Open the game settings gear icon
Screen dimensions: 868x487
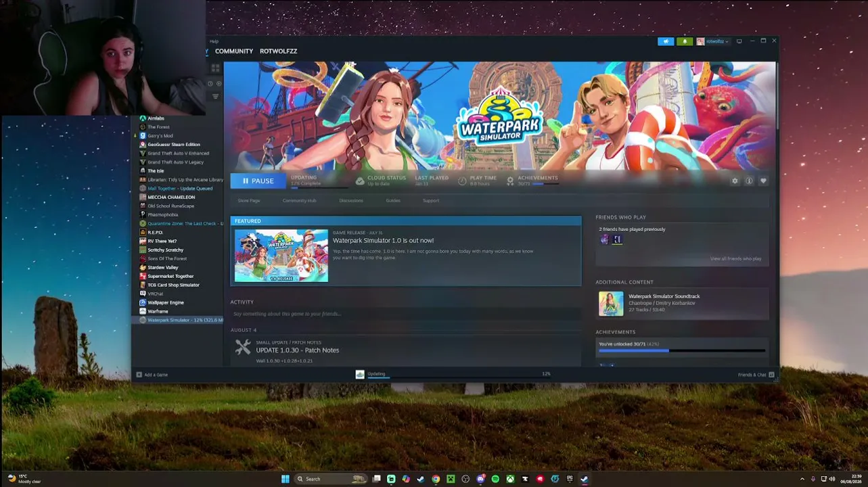click(735, 181)
